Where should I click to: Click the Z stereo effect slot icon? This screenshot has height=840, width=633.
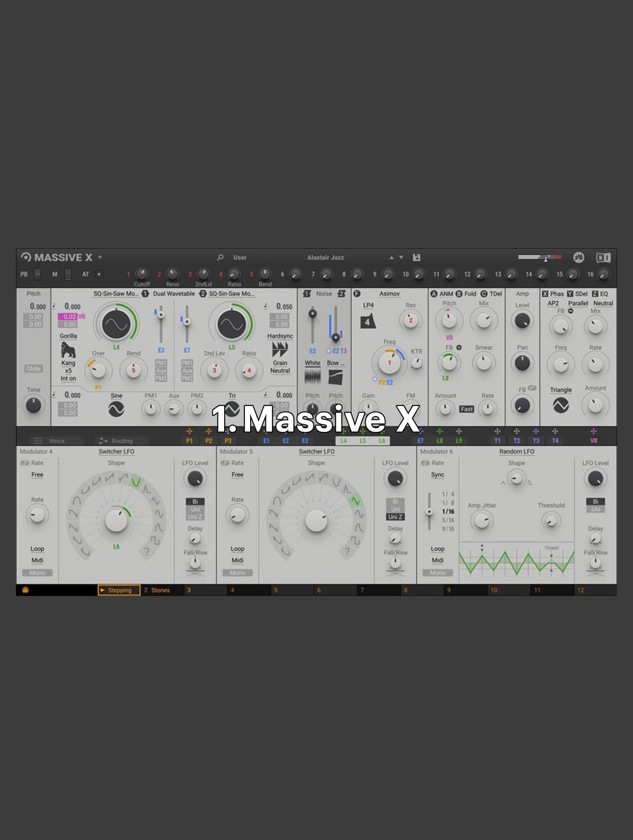tap(595, 294)
